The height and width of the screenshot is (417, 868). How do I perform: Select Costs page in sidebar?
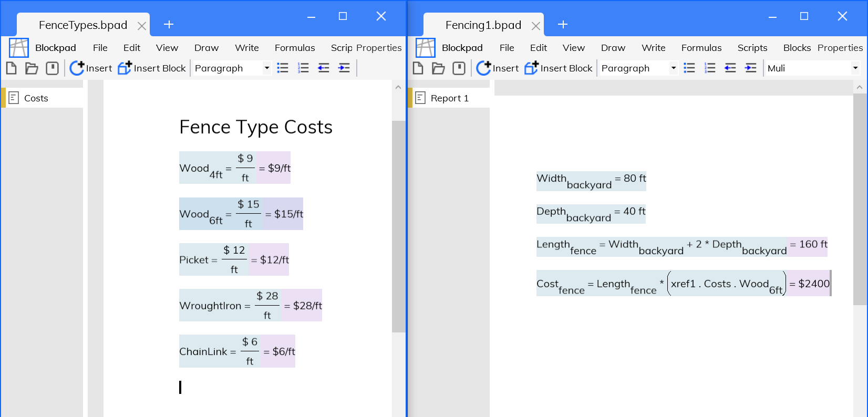(x=42, y=98)
